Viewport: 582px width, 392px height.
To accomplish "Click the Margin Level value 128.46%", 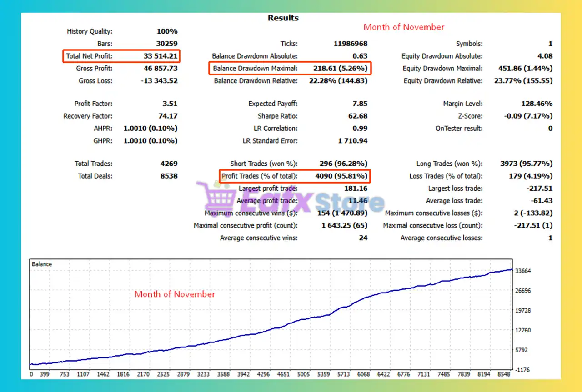I will pos(537,103).
